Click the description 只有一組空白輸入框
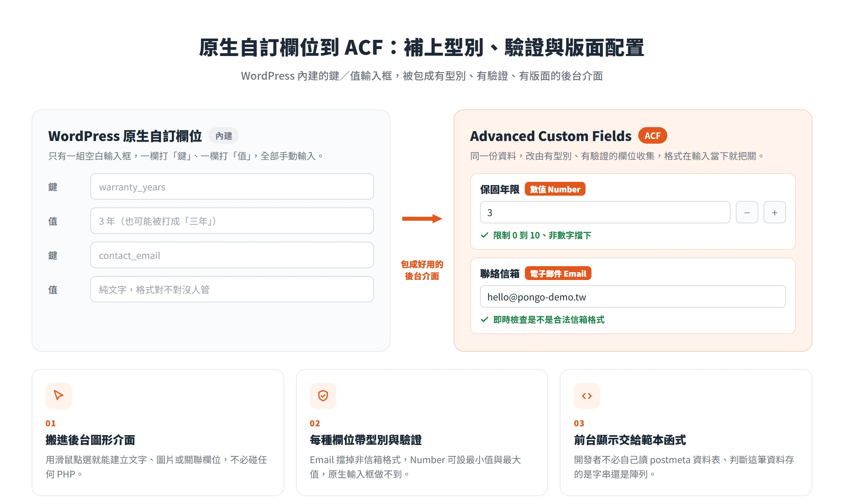Screen dimensions: 844x504 point(186,156)
